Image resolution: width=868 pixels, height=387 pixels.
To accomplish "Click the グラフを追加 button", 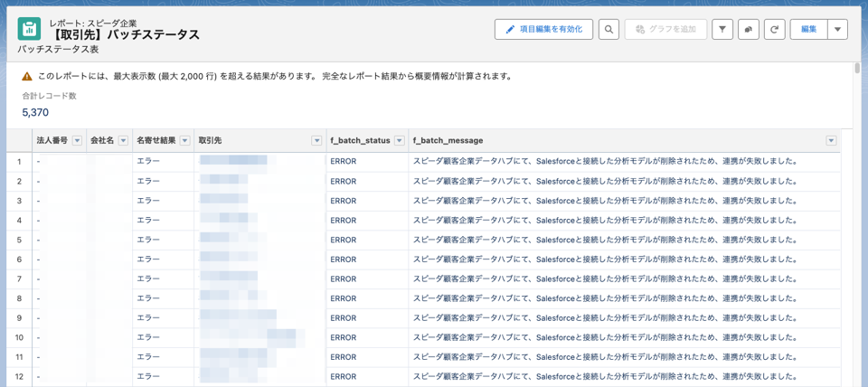I will click(666, 29).
